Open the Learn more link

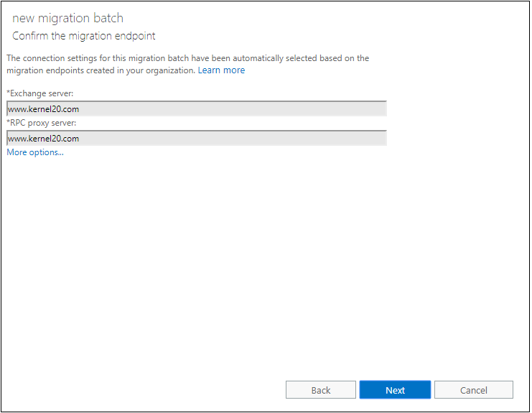click(221, 70)
